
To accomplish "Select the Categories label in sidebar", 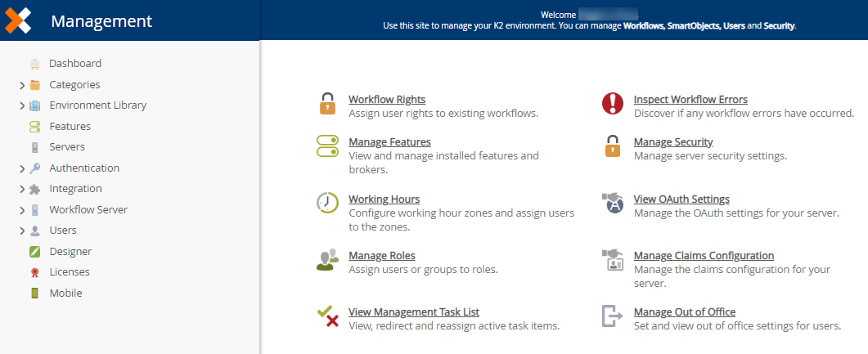I will pyautogui.click(x=74, y=85).
